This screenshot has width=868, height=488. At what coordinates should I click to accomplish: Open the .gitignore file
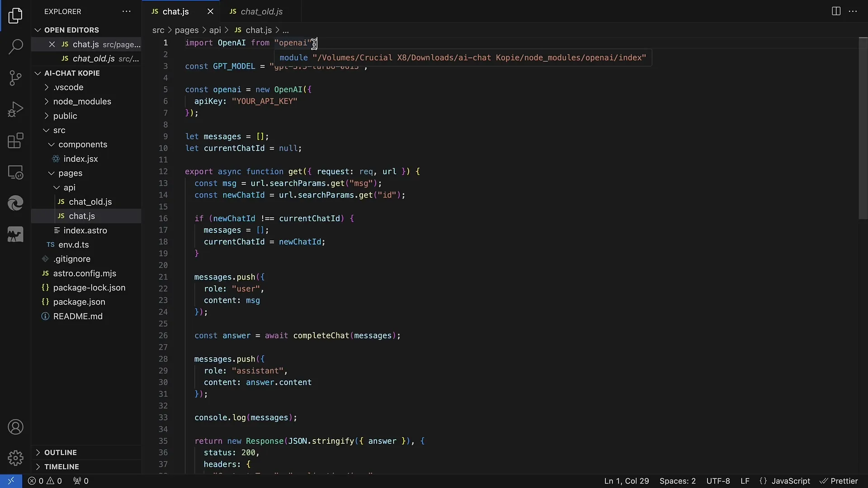point(86,259)
